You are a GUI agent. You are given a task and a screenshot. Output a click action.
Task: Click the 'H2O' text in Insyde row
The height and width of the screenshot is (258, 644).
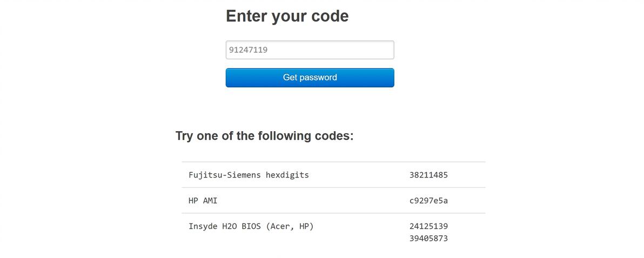coord(229,226)
